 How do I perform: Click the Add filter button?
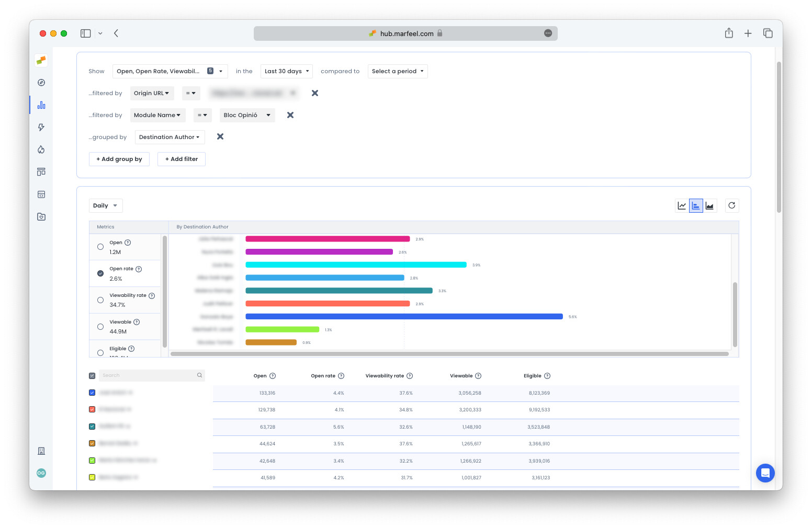click(x=181, y=159)
